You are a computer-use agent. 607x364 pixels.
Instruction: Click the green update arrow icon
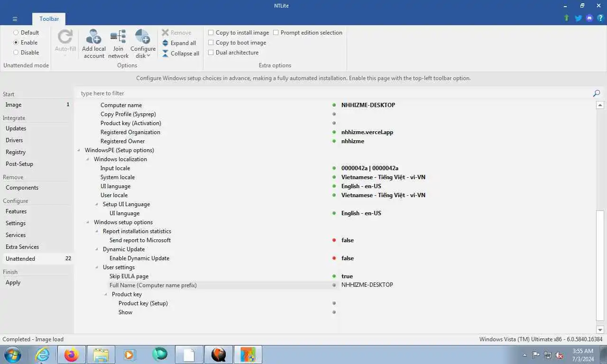point(566,18)
